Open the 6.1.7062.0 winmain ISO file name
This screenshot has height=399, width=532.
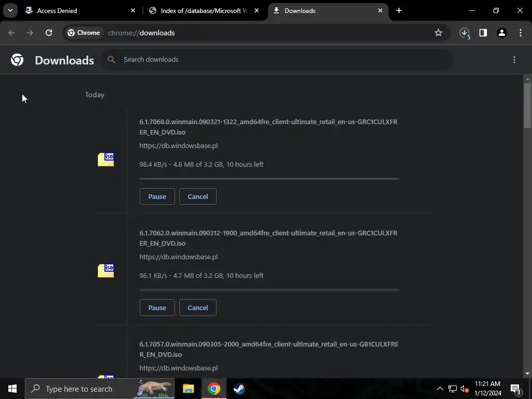pos(269,238)
